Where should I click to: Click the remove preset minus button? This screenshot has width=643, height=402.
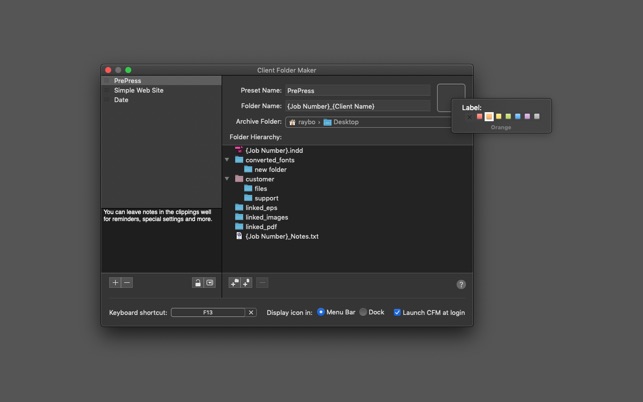coord(127,283)
